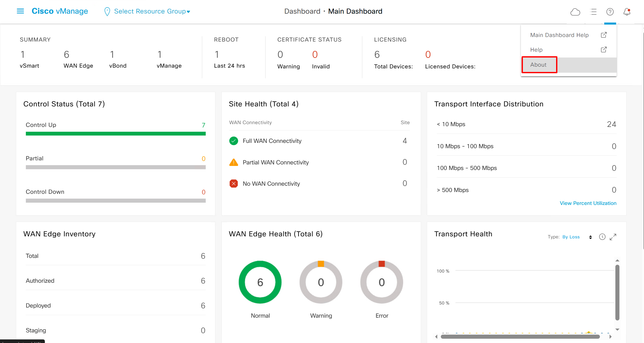Click View Percent Utilization link
Image resolution: width=644 pixels, height=343 pixels.
[x=588, y=203]
